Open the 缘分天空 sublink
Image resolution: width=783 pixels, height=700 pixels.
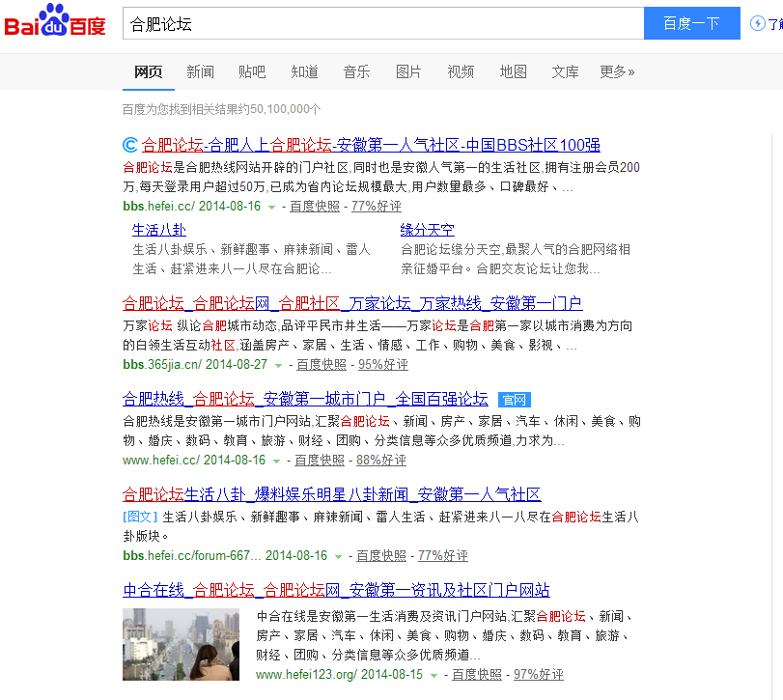pyautogui.click(x=428, y=230)
